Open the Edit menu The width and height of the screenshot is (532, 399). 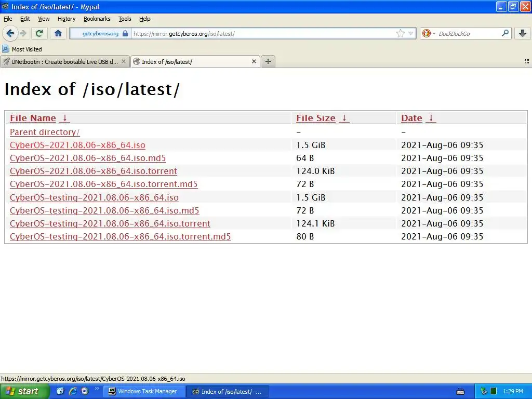click(25, 19)
